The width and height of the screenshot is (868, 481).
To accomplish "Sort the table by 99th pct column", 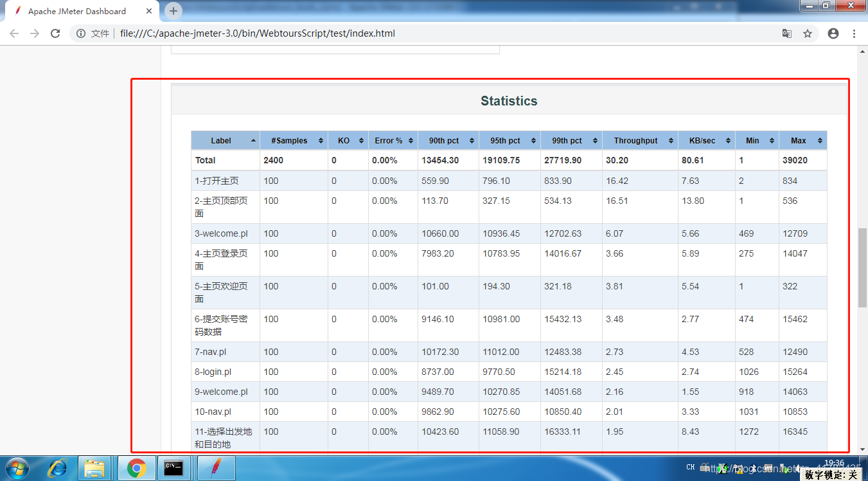I will pyautogui.click(x=571, y=140).
